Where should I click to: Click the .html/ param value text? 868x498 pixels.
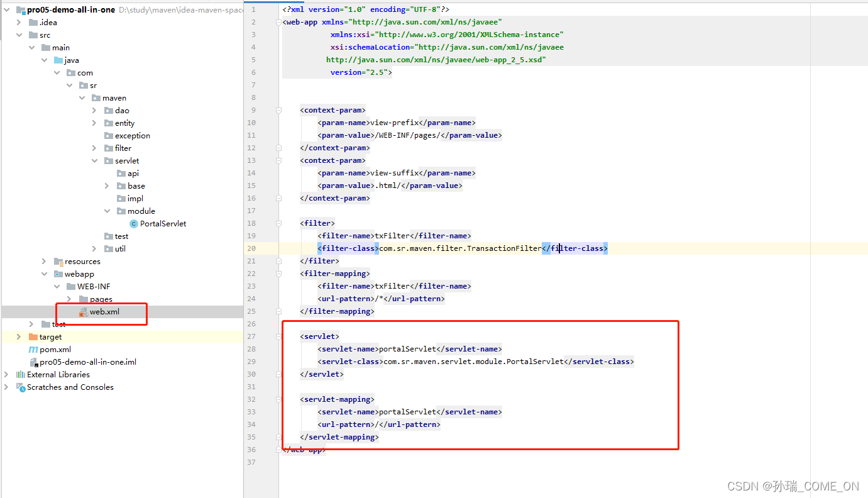coord(387,185)
